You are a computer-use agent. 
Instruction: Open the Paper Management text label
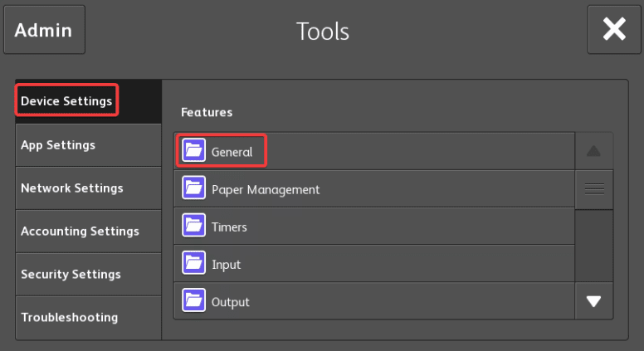click(265, 189)
